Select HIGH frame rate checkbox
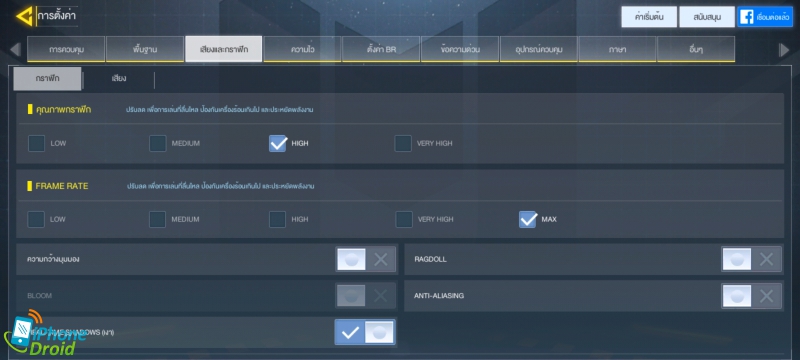This screenshot has width=800, height=360. (278, 219)
